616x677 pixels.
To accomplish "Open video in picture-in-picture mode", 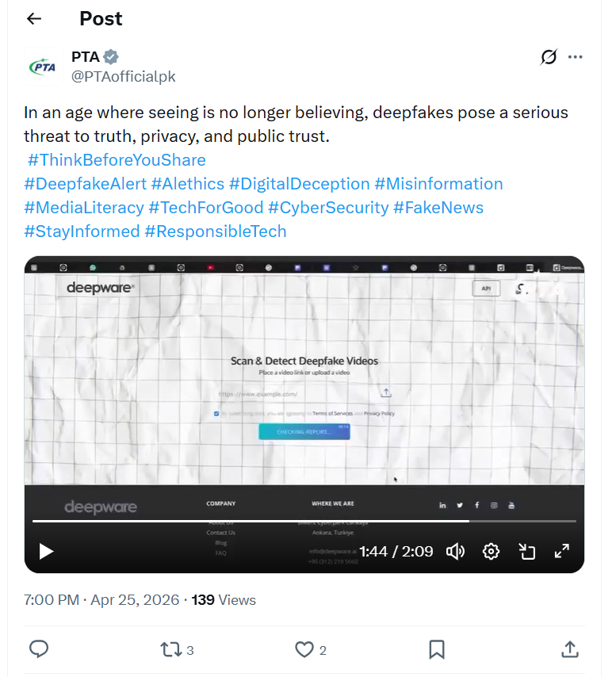I will 526,552.
